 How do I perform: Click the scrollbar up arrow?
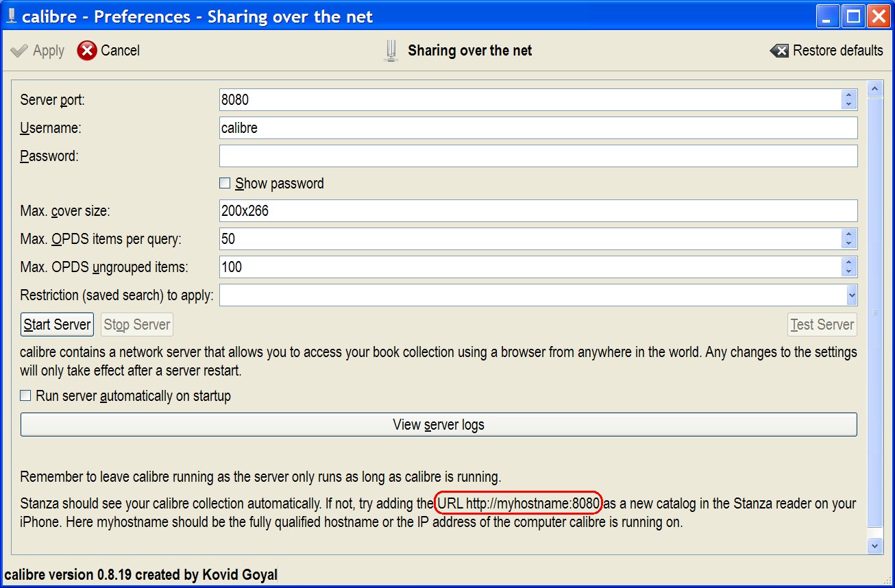point(875,88)
